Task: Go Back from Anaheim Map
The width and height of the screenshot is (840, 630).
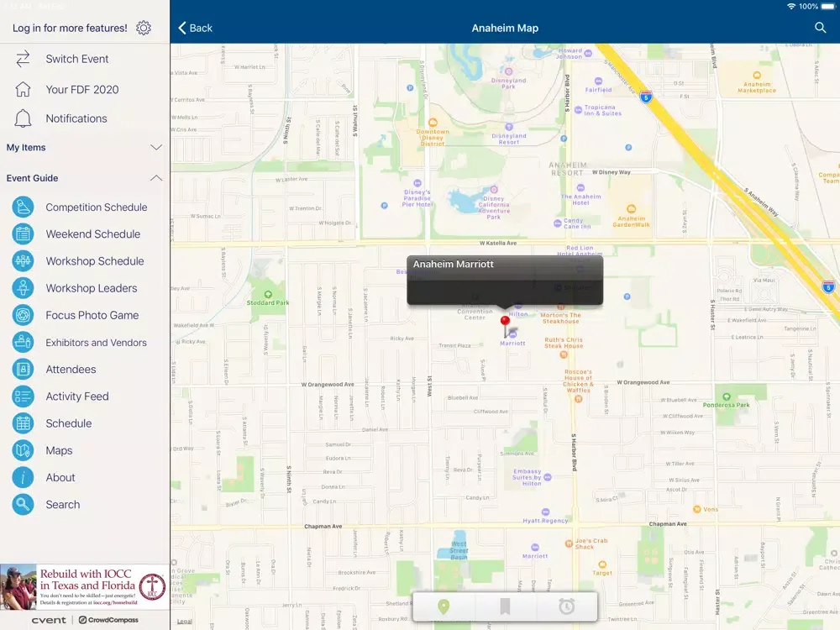Action: (195, 28)
